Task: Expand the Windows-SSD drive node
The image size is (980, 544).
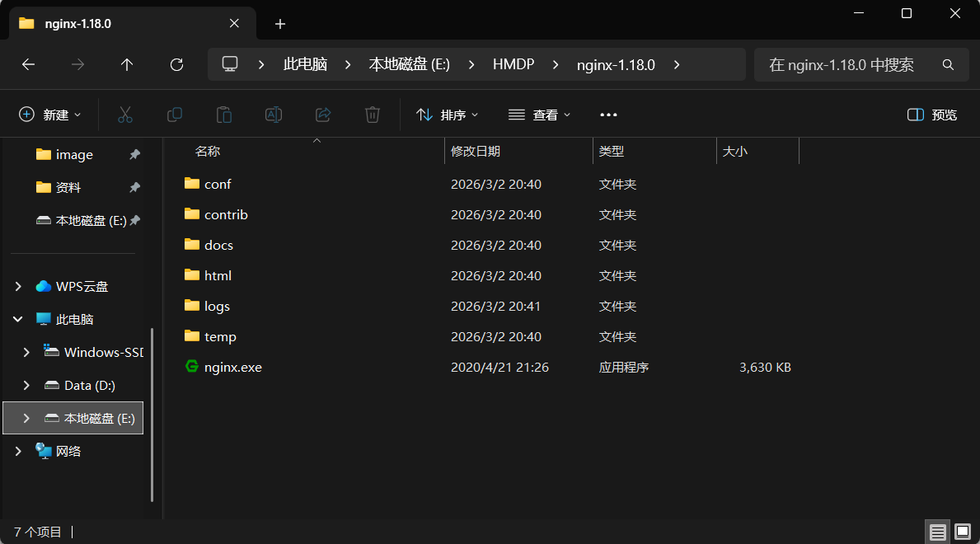Action: (26, 352)
